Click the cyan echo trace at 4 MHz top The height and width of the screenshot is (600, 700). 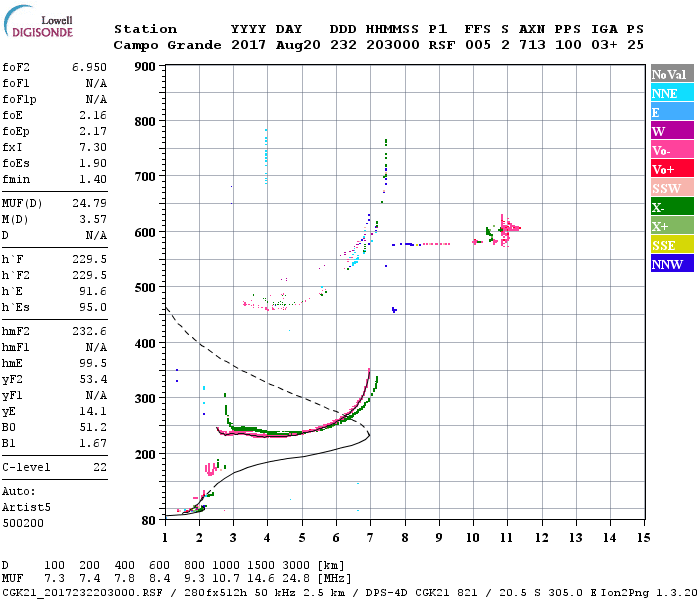pos(267,156)
